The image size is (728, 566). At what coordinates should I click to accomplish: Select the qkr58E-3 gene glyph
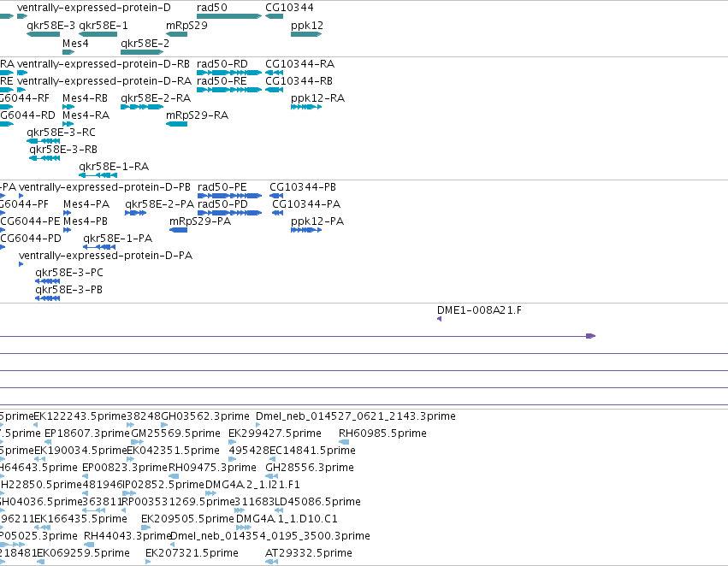(x=43, y=34)
